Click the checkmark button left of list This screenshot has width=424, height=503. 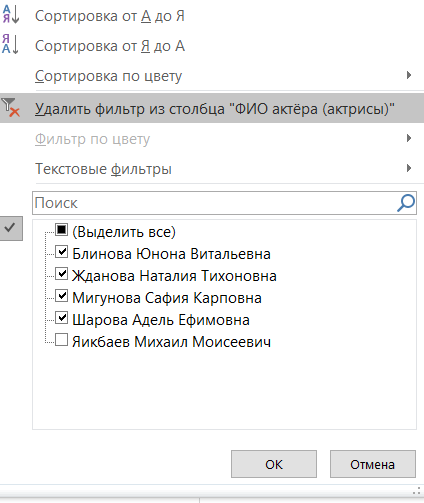click(x=11, y=228)
